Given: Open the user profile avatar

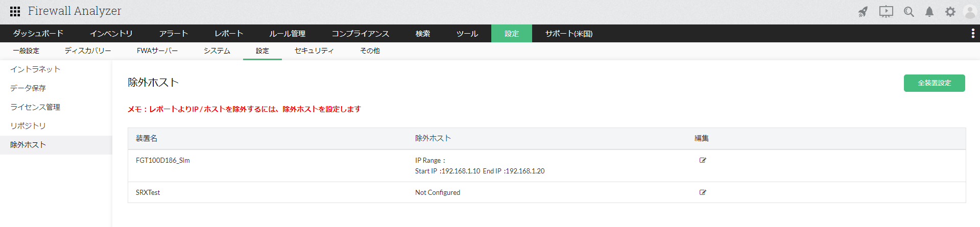Looking at the screenshot, I should pos(969,12).
